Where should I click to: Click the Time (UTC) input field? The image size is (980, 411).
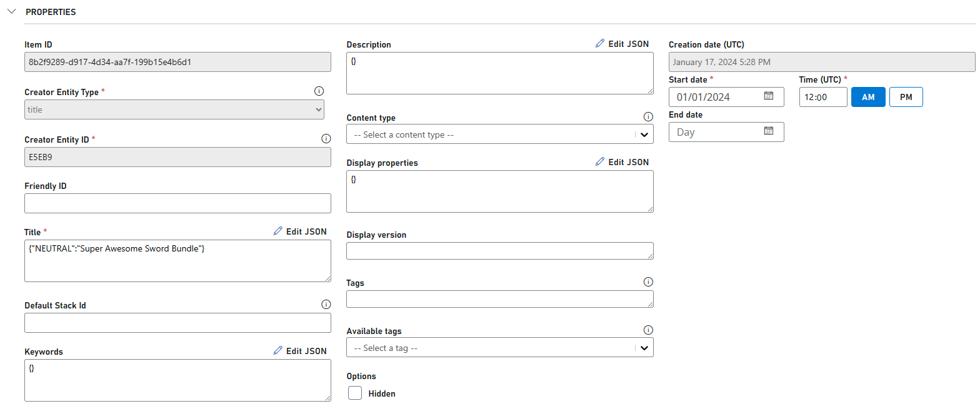822,97
